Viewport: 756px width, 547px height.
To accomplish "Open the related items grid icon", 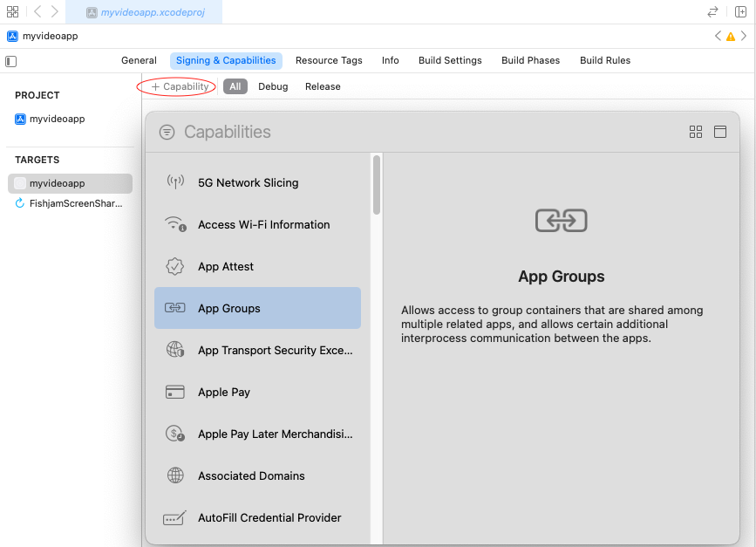I will (x=12, y=11).
